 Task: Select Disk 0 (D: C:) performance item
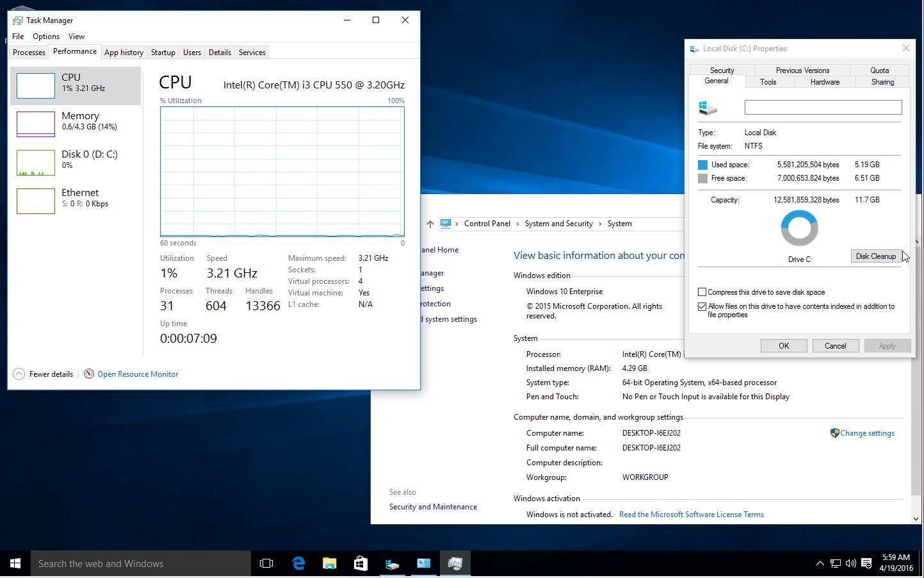[x=76, y=163]
